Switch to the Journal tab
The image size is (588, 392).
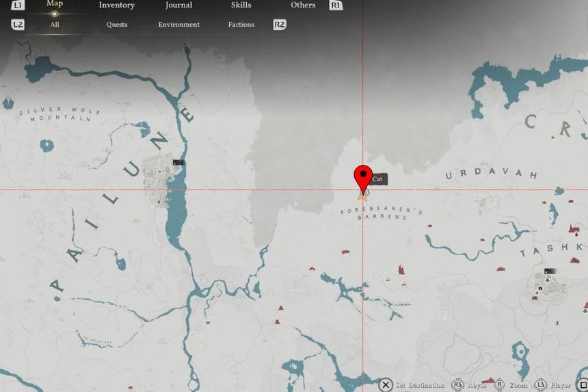(178, 5)
